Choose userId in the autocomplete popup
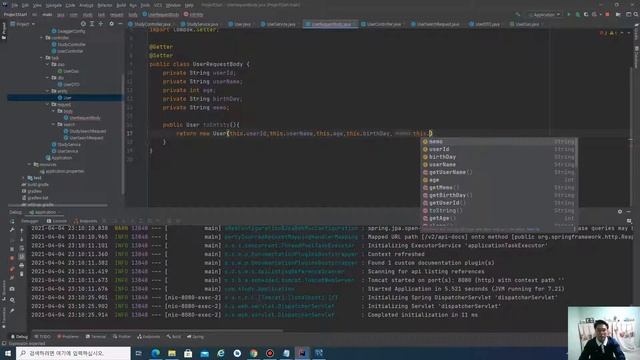640x360 pixels. tap(500, 149)
